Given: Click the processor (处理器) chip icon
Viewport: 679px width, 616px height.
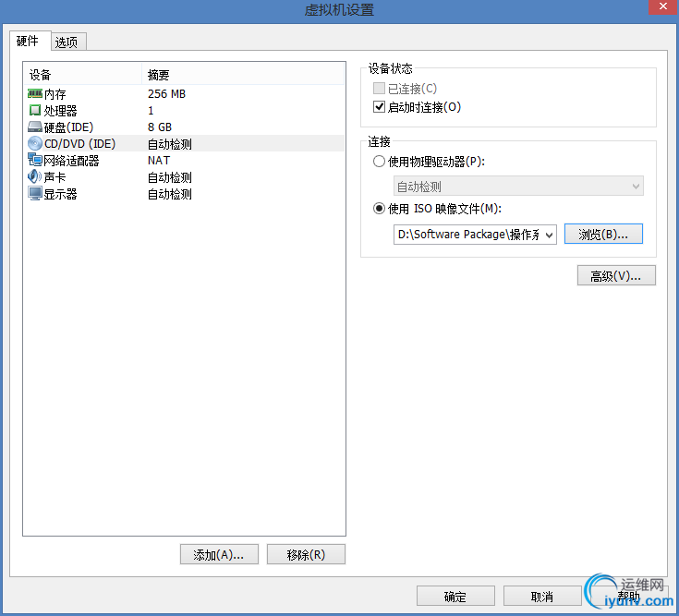Looking at the screenshot, I should point(35,110).
